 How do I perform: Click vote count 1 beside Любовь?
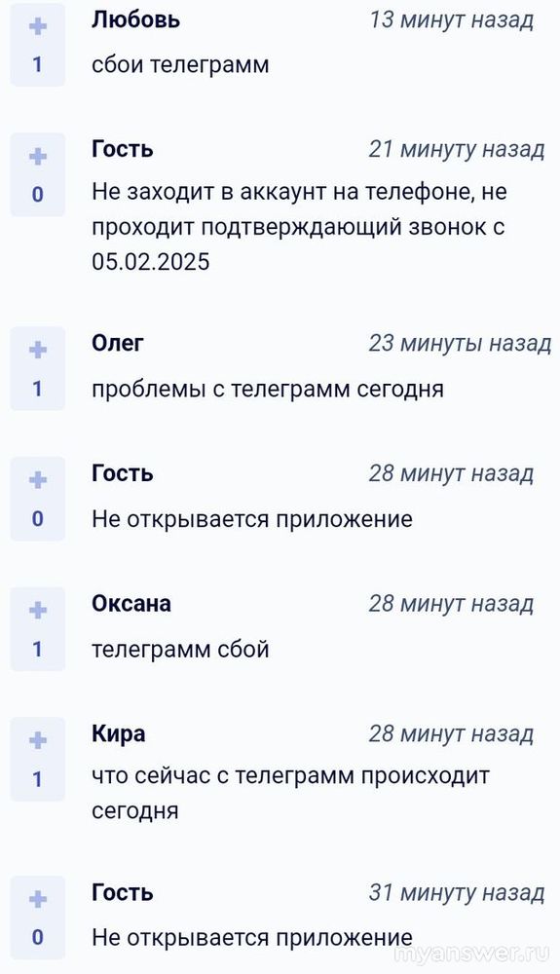click(x=37, y=64)
